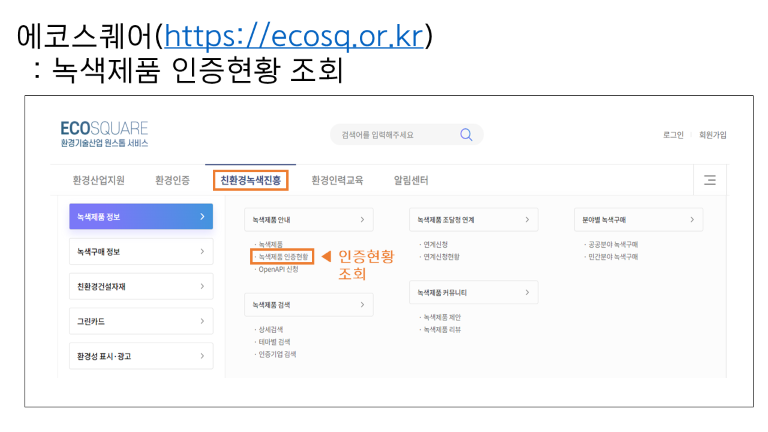Open the 녹색제품 인증현황 link
The height and width of the screenshot is (432, 768).
283,257
